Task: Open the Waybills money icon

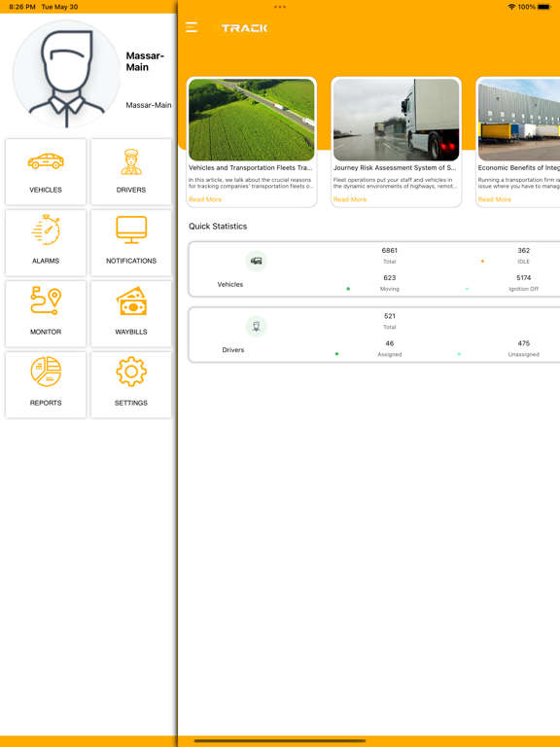Action: 131,302
